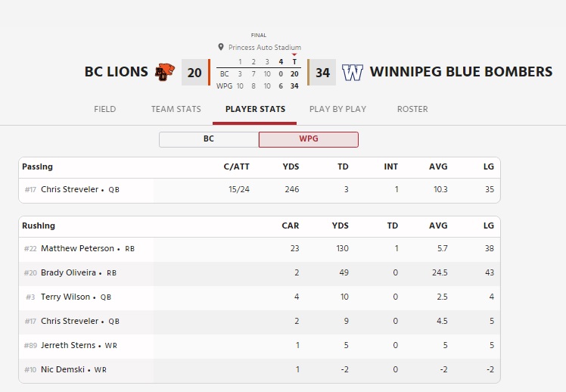Select Terry Wilson in the rushing list
This screenshot has height=392, width=566.
65,297
